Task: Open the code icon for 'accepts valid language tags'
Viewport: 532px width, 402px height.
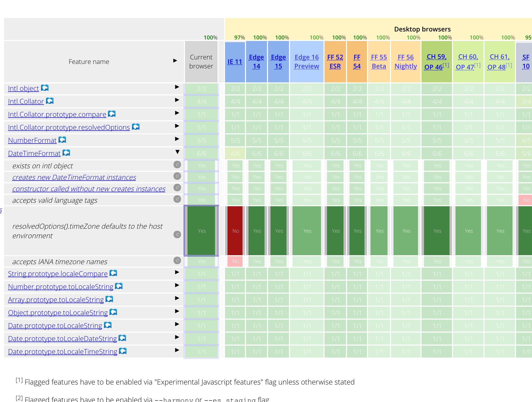Action: 177,199
